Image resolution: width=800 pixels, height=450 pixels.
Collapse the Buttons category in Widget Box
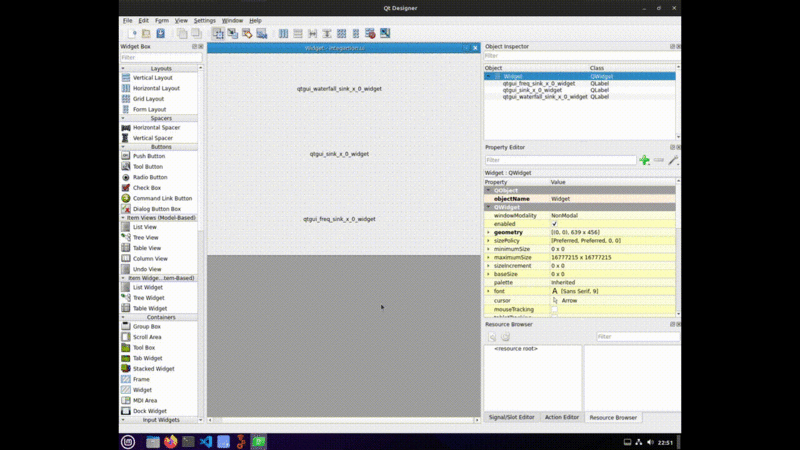[123, 147]
